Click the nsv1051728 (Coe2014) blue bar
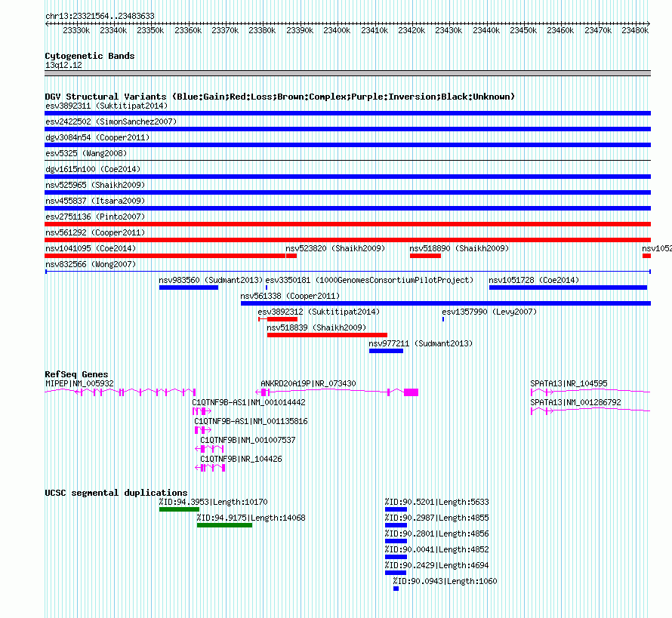Image resolution: width=672 pixels, height=618 pixels. [x=568, y=287]
